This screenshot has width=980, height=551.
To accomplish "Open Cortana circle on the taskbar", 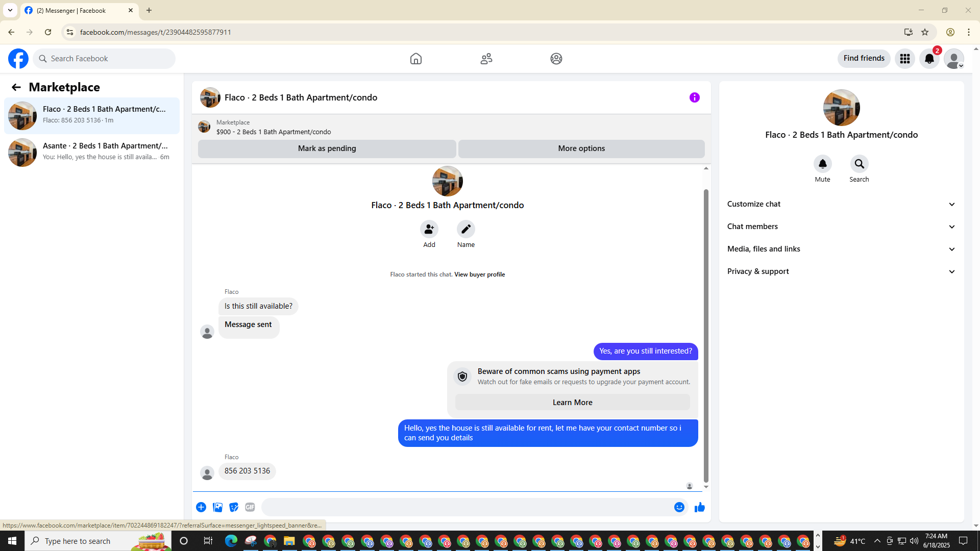I will coord(184,541).
